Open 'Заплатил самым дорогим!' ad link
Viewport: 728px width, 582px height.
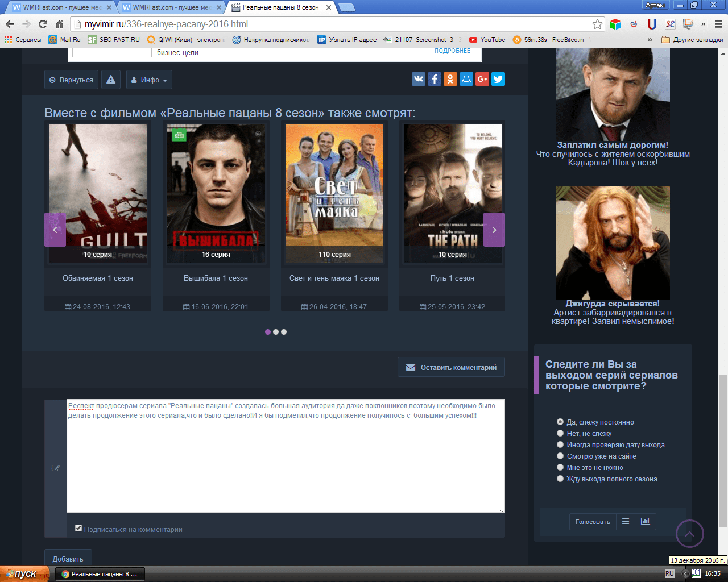(x=613, y=145)
